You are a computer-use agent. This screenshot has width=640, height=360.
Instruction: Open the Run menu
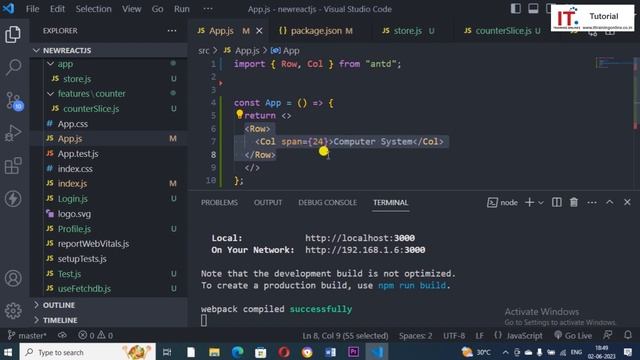[x=182, y=9]
